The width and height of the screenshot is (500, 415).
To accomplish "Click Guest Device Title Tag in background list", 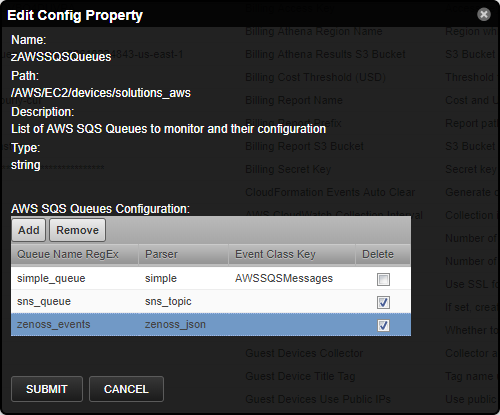I will point(300,376).
